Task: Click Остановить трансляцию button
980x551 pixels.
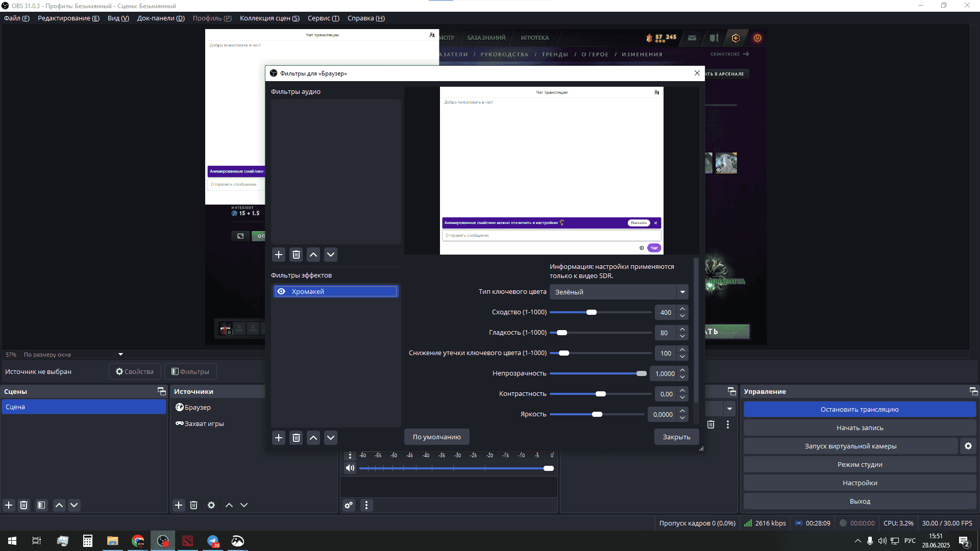Action: tap(860, 409)
